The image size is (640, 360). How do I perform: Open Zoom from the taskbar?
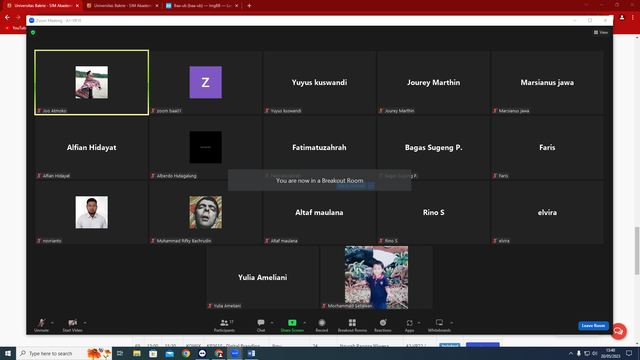tap(235, 353)
